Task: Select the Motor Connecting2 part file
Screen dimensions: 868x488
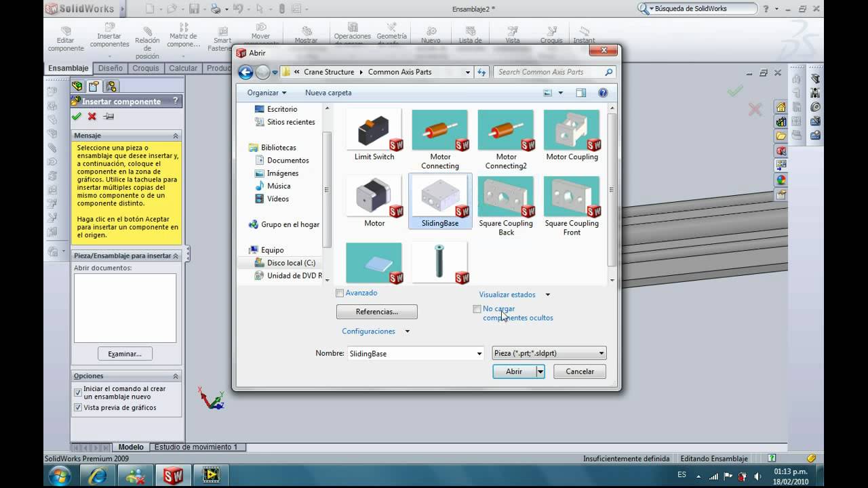Action: click(x=506, y=139)
